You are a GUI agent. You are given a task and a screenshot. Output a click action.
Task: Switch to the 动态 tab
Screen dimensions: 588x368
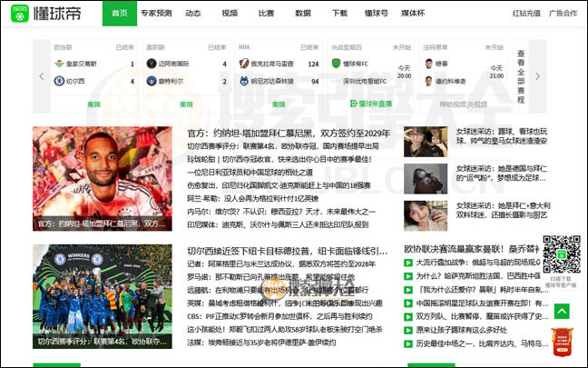tap(192, 13)
